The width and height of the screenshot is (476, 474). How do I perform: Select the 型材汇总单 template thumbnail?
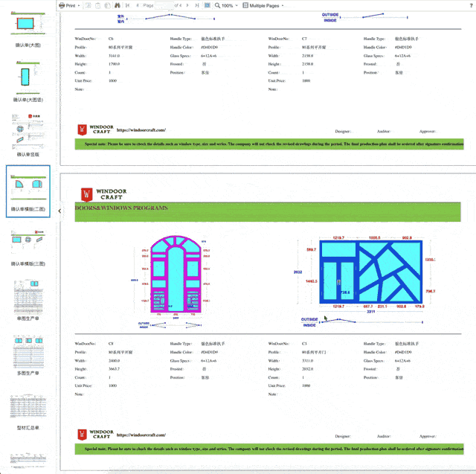(x=28, y=412)
